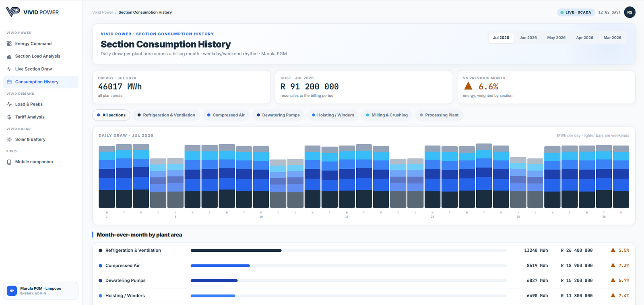
Task: Click the Section Consumption History page title
Action: (x=166, y=44)
